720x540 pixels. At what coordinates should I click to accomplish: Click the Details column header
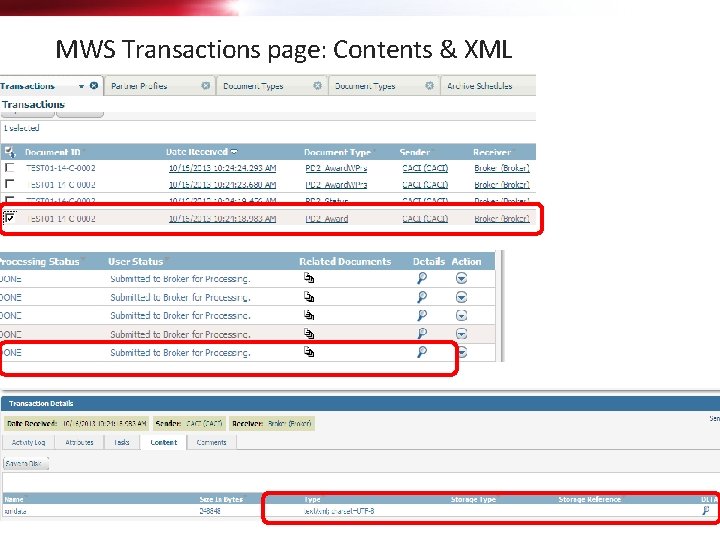(428, 261)
